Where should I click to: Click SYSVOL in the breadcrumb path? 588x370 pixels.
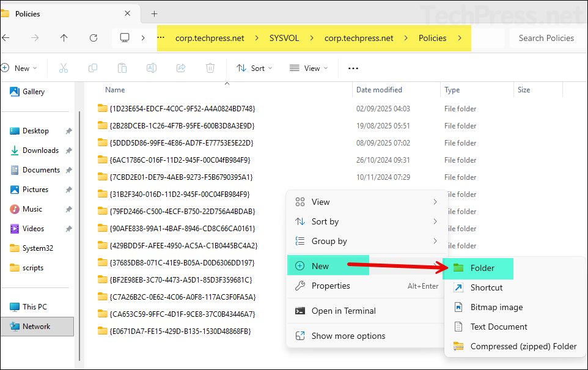pos(284,37)
